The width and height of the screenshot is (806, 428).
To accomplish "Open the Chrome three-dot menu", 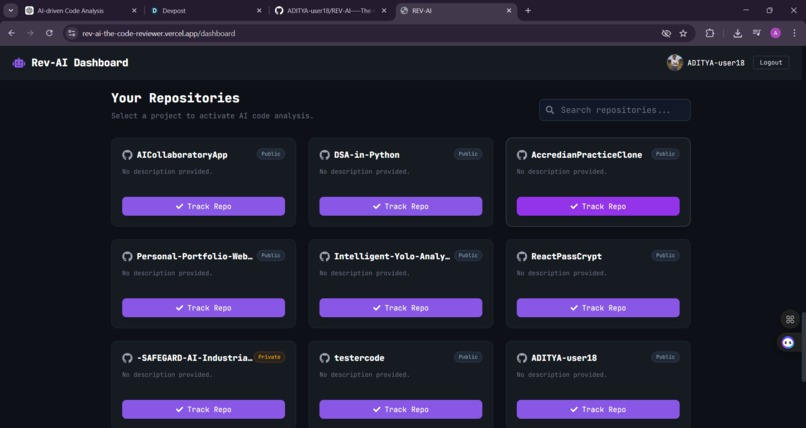I will [x=795, y=33].
